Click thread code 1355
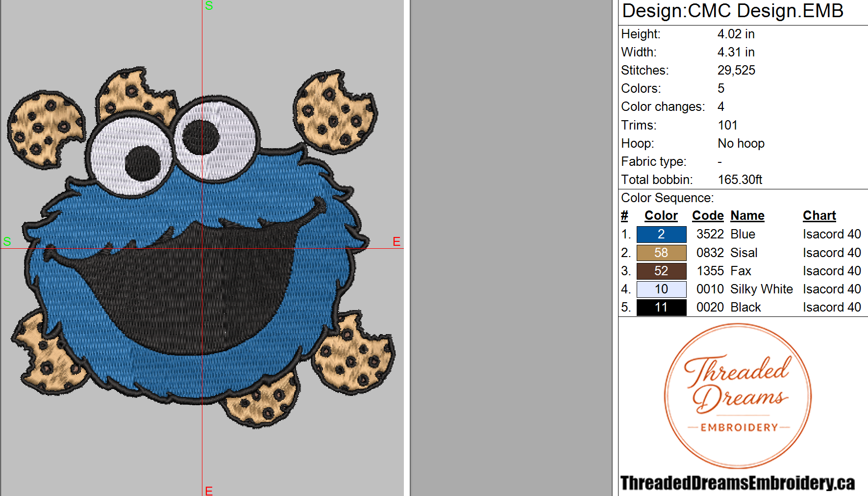 click(x=710, y=271)
